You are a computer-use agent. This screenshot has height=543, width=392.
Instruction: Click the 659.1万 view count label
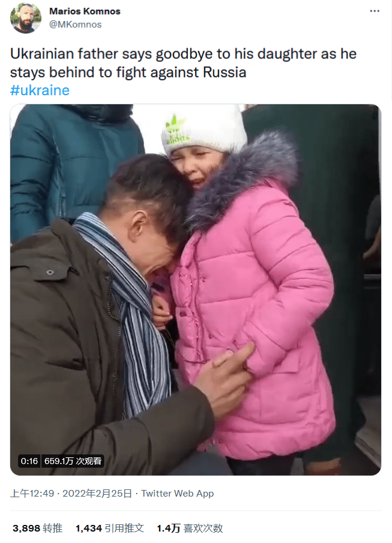pyautogui.click(x=73, y=461)
